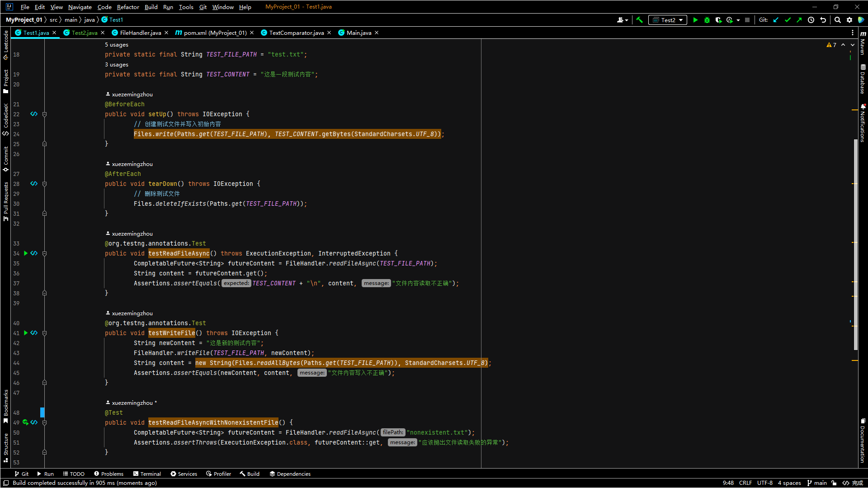Open the tab options three-dot menu
Screen dimensions: 868x488
coord(853,33)
